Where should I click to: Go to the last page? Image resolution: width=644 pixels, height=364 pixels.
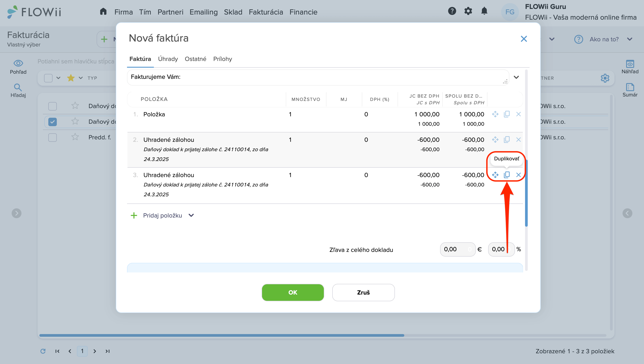(x=107, y=351)
